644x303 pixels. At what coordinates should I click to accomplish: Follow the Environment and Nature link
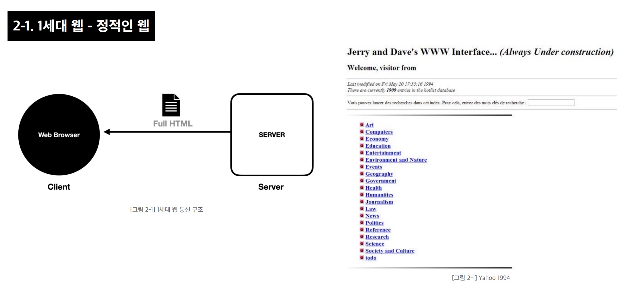396,160
